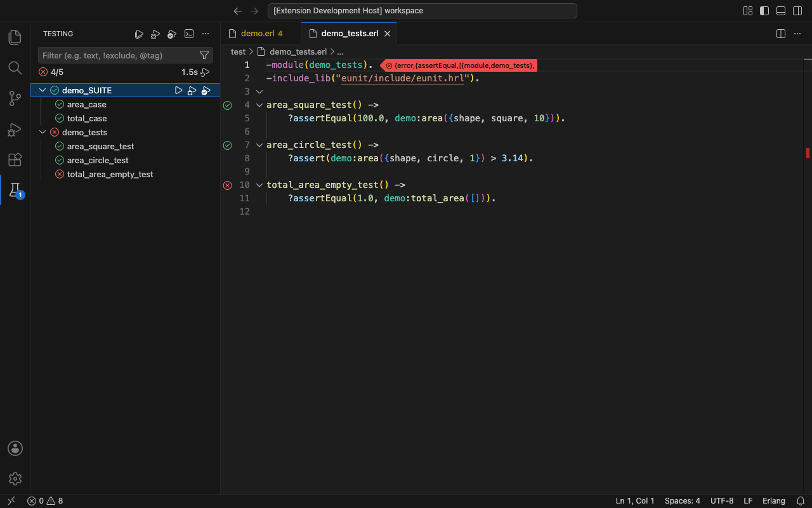The image size is (812, 508).
Task: Run demo_SUITE with coverage
Action: click(x=206, y=91)
